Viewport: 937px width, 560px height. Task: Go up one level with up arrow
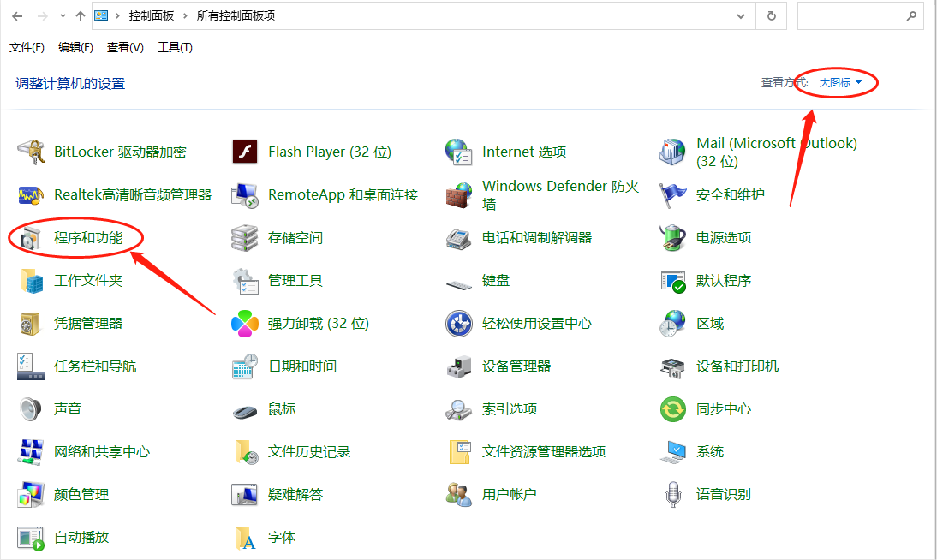pyautogui.click(x=80, y=16)
